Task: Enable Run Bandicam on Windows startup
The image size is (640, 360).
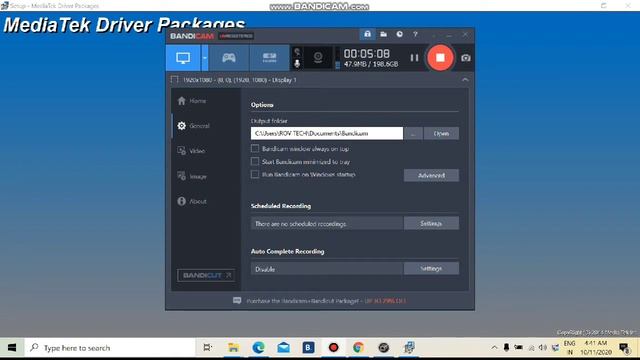Action: 255,174
